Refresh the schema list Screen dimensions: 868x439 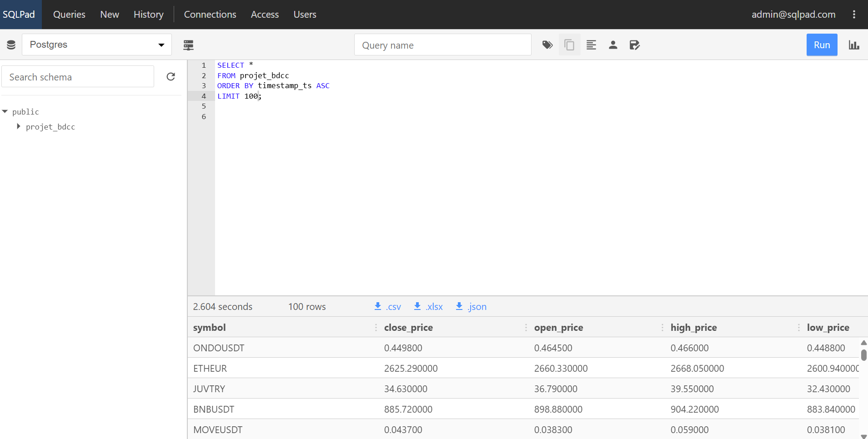[171, 77]
